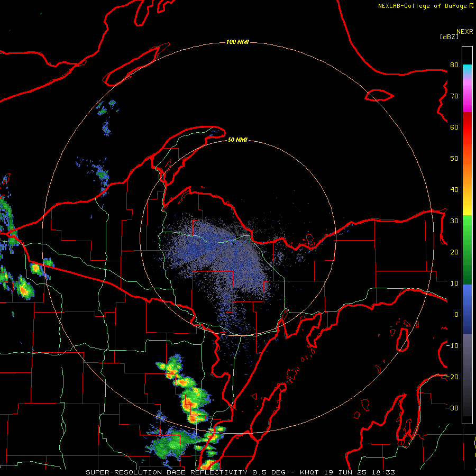Click the "50 NMI" range ring label

[x=237, y=140]
